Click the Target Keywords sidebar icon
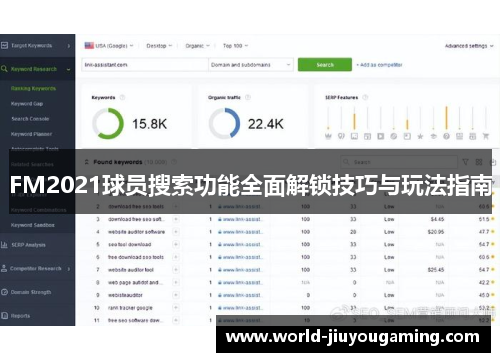 pyautogui.click(x=4, y=45)
